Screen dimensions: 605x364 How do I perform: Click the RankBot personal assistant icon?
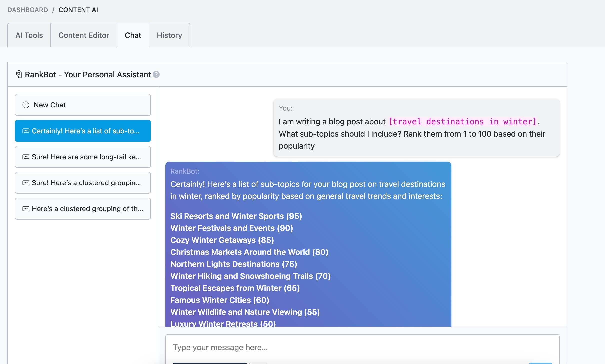point(19,74)
